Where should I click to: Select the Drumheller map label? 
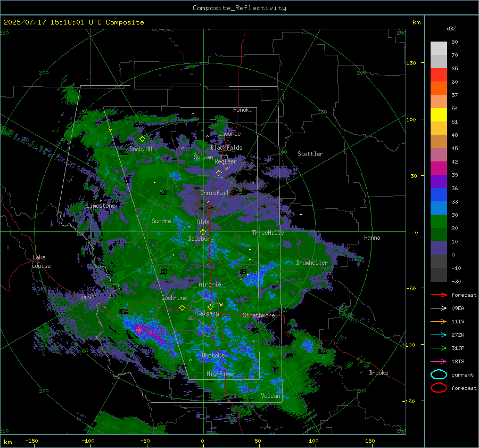pos(312,263)
